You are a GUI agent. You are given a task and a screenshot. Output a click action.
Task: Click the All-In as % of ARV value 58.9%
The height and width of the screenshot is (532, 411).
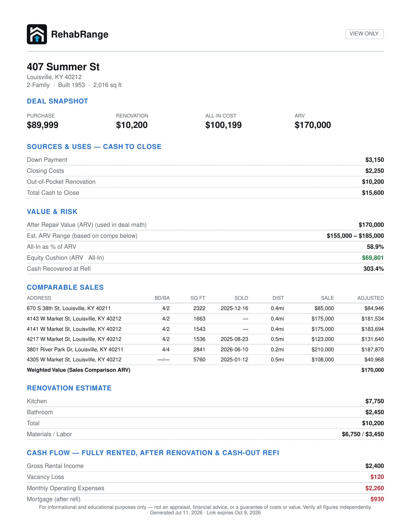[x=375, y=247]
